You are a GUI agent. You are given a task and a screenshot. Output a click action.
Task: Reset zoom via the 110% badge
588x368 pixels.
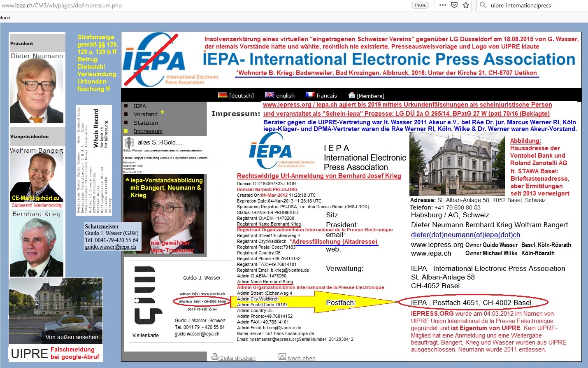point(420,5)
